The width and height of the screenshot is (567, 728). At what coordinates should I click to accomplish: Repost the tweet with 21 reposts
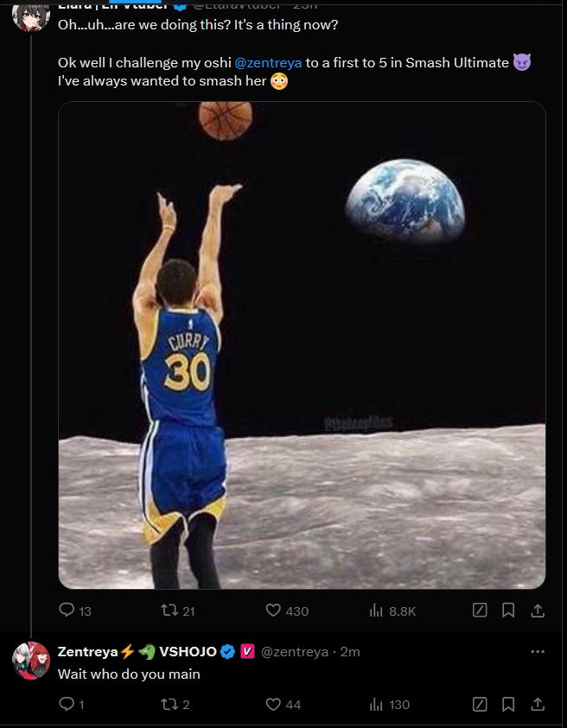[170, 611]
